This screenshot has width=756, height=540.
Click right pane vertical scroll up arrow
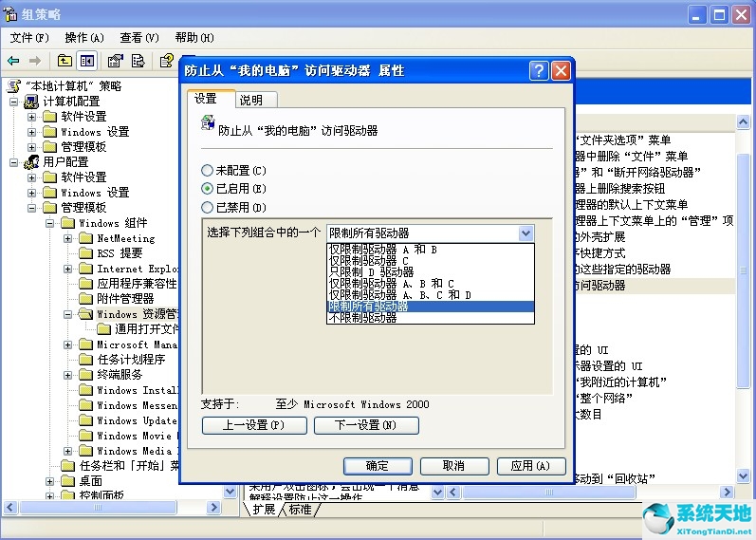click(x=743, y=122)
